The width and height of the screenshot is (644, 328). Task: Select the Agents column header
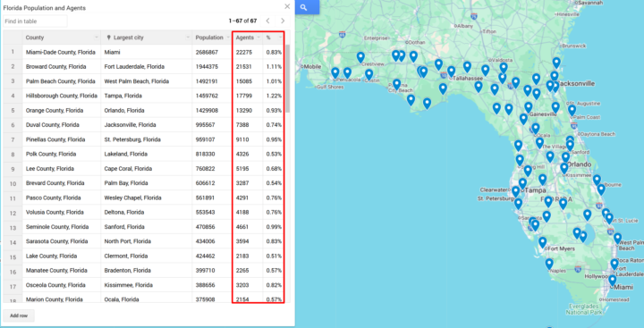(x=248, y=38)
